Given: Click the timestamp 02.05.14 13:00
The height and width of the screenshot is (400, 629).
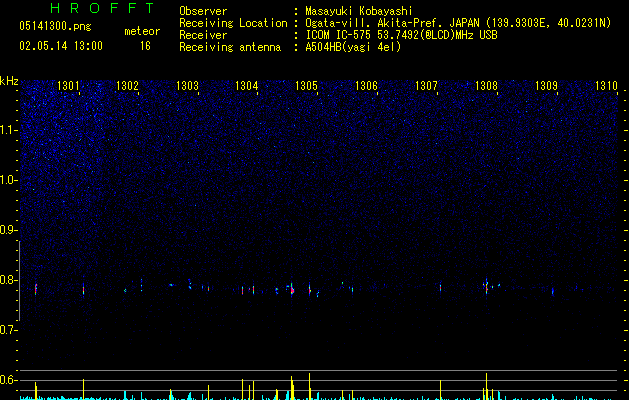Looking at the screenshot, I should (x=61, y=46).
